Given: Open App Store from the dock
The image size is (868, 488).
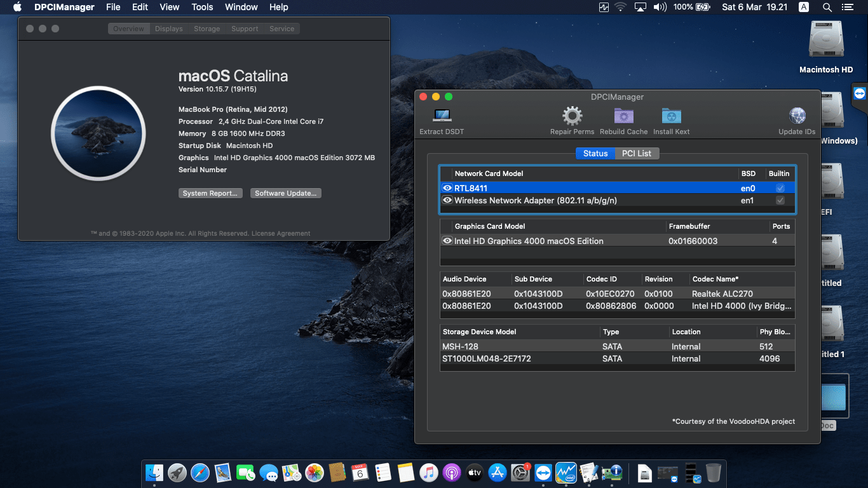Looking at the screenshot, I should pos(498,472).
